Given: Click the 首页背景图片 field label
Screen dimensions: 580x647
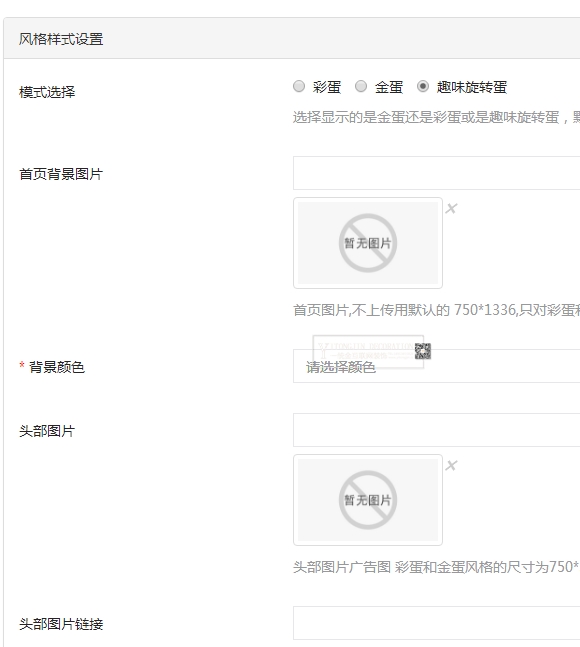Looking at the screenshot, I should (x=61, y=174).
